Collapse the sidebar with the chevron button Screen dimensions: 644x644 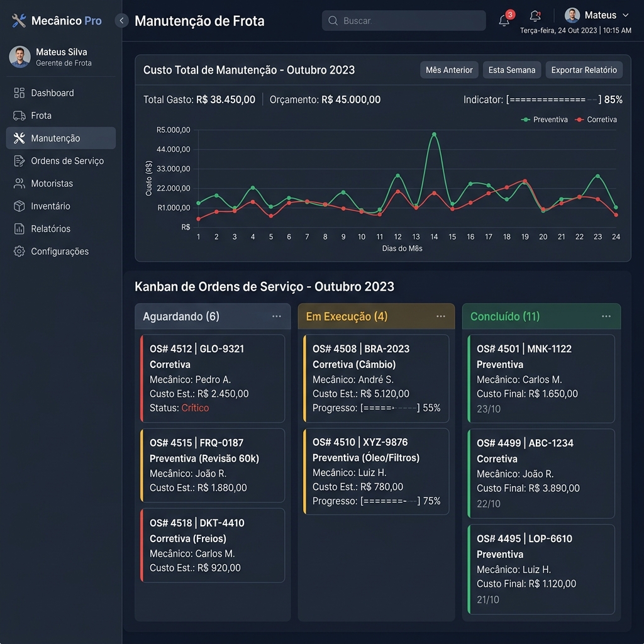coord(121,21)
